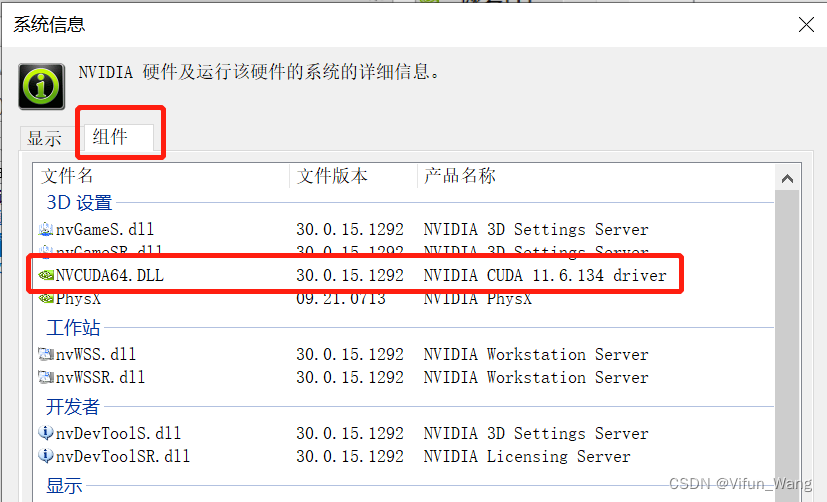Select the nvDevToolS.dll file name
The image size is (827, 502).
(118, 433)
